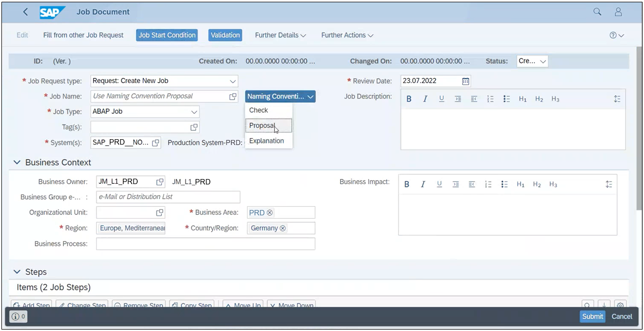
Task: Apply underline in Job Description editor
Action: point(441,99)
